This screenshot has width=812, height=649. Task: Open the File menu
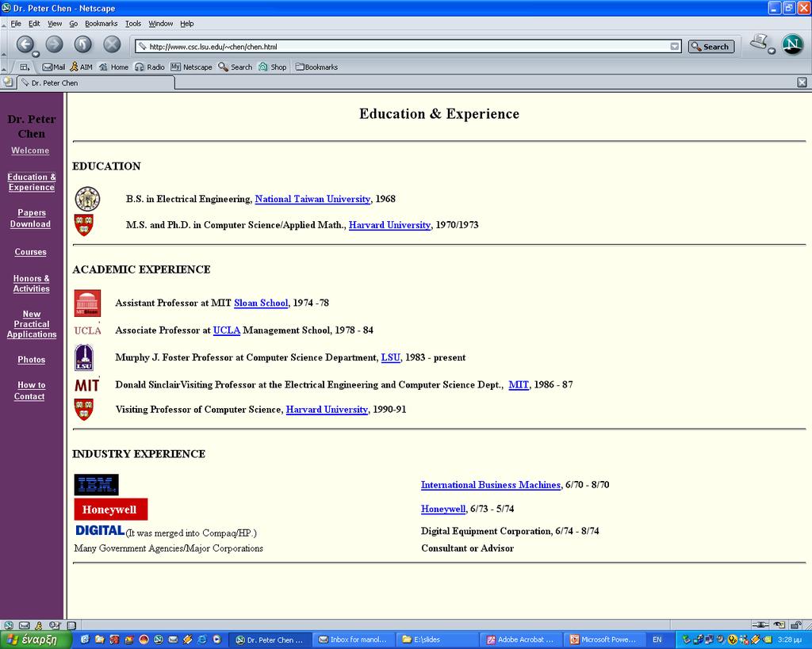[x=16, y=23]
